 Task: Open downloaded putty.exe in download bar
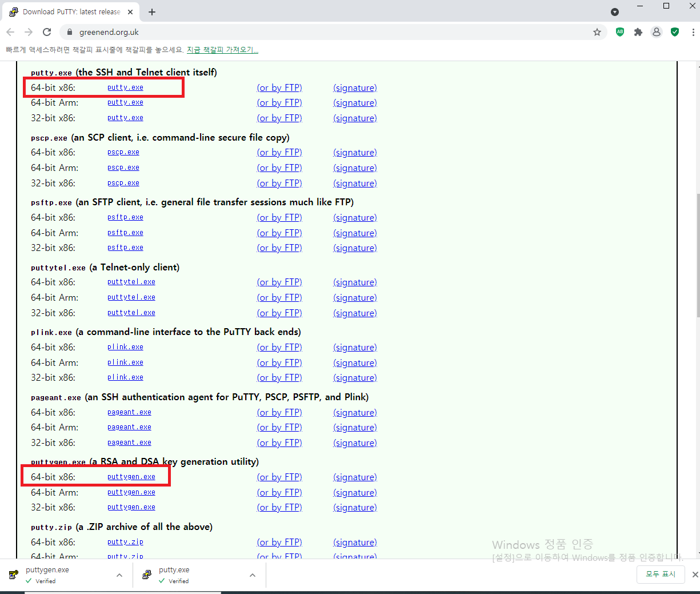tap(187, 575)
